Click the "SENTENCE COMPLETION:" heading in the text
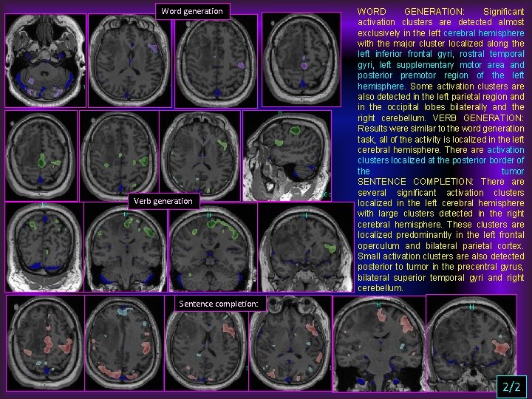 (x=415, y=182)
